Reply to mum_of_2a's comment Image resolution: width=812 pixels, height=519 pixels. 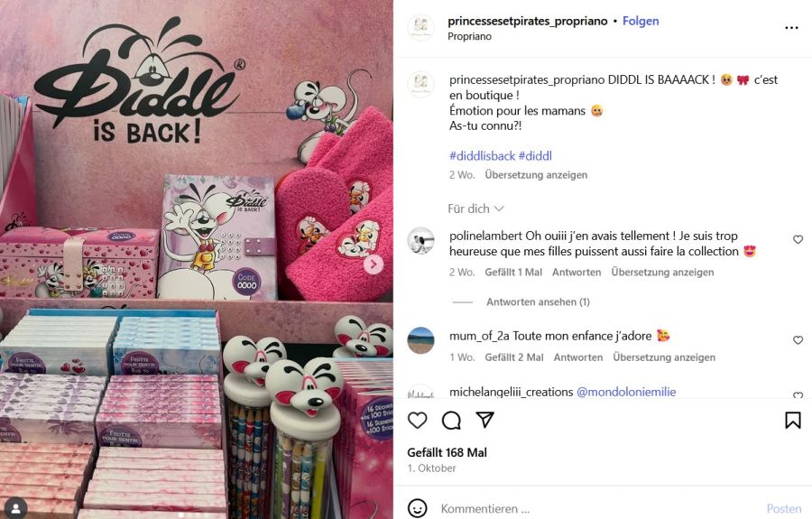click(x=578, y=357)
